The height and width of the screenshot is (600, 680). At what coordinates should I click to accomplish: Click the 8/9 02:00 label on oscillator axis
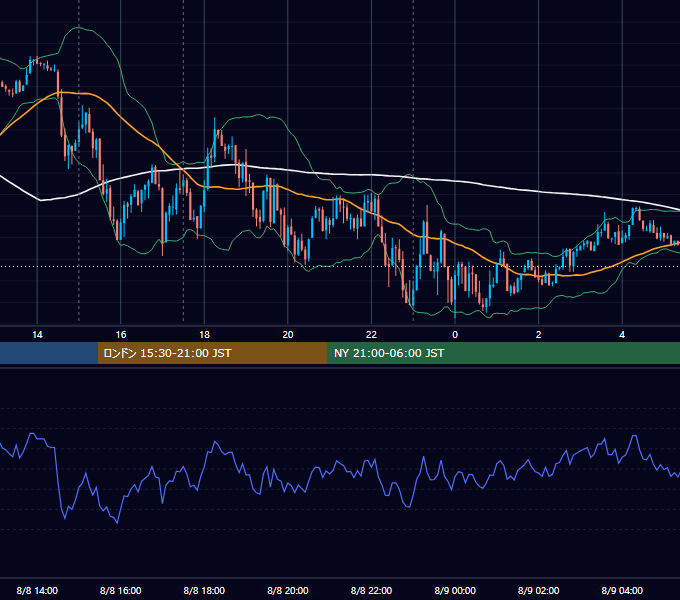[539, 590]
